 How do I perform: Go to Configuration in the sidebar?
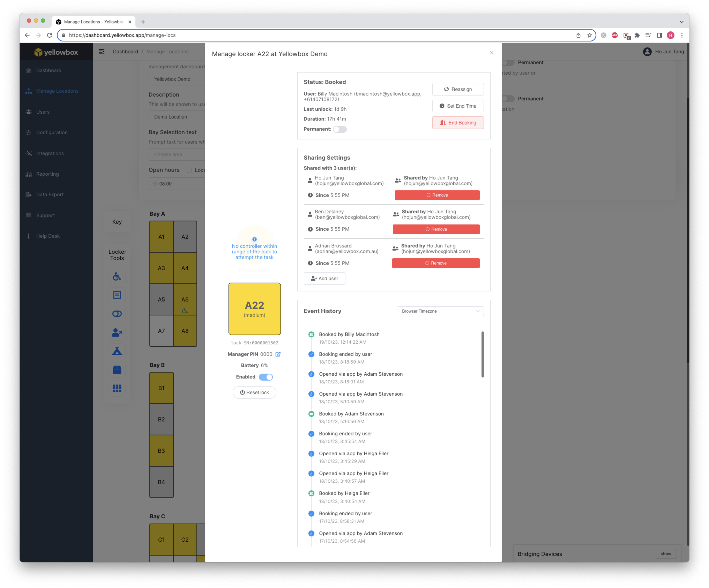tap(52, 133)
